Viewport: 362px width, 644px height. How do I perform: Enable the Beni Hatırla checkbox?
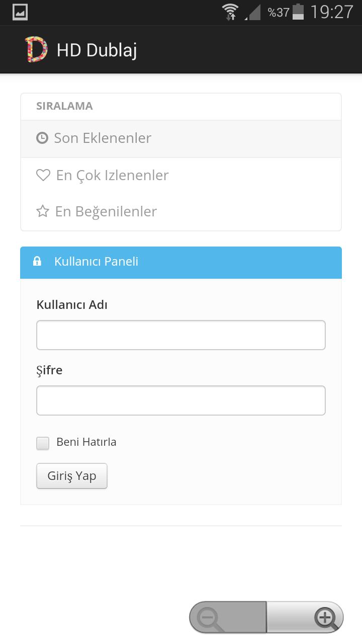[43, 443]
